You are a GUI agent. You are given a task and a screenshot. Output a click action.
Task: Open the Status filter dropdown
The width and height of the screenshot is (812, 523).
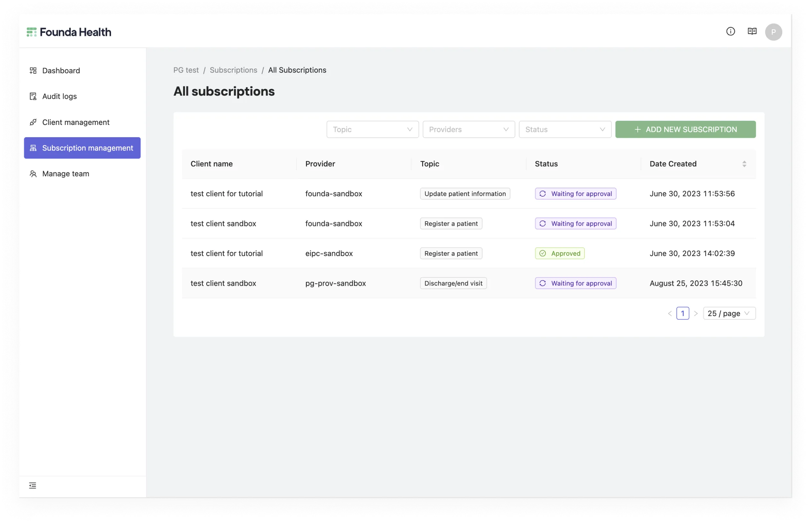[565, 129]
